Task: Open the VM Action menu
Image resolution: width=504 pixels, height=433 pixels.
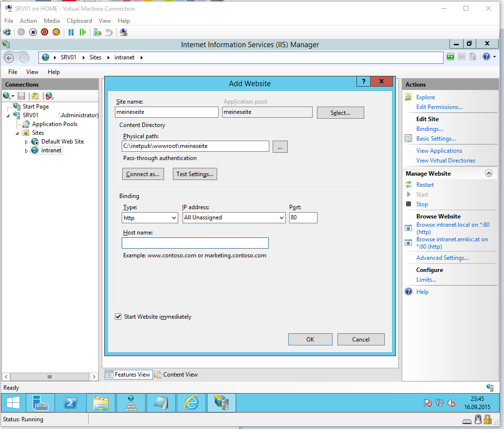Action: point(28,21)
